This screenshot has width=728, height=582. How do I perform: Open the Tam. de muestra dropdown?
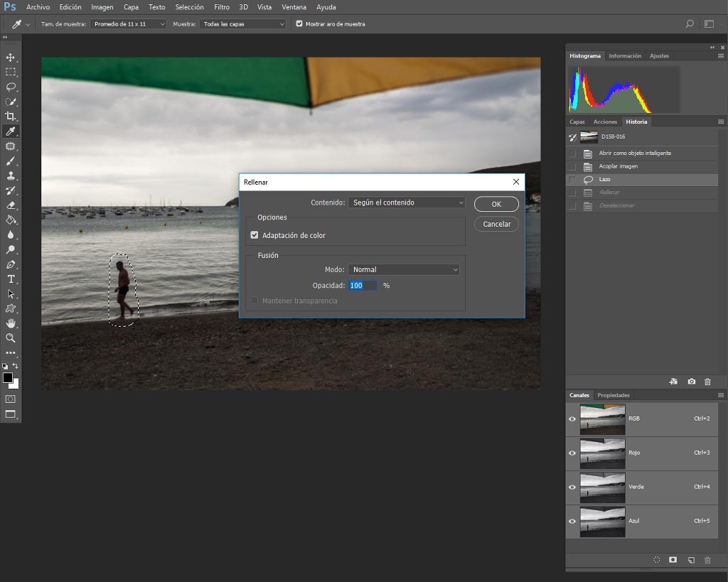click(x=128, y=23)
